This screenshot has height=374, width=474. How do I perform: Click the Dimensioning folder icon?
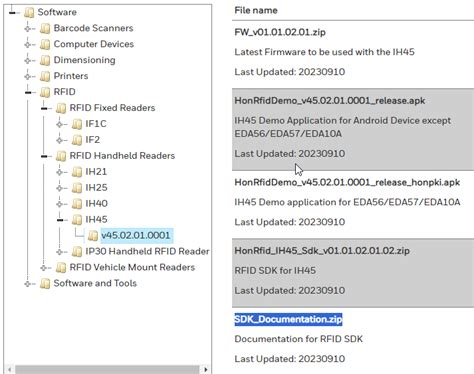point(45,60)
